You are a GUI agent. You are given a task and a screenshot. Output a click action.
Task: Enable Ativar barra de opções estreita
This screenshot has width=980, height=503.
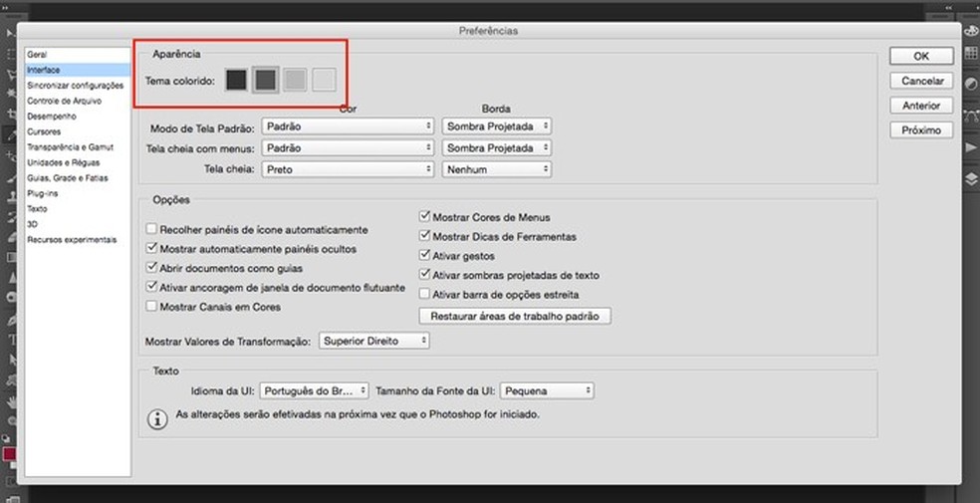[425, 294]
